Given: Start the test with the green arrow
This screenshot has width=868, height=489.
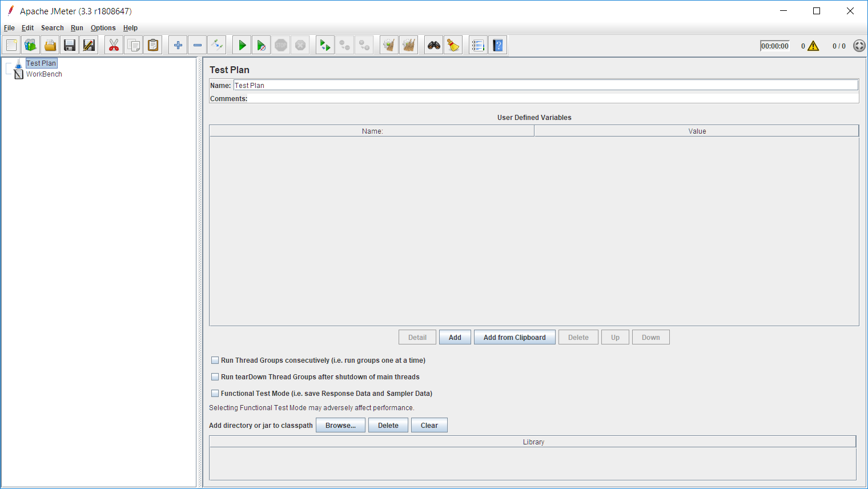Looking at the screenshot, I should click(242, 45).
